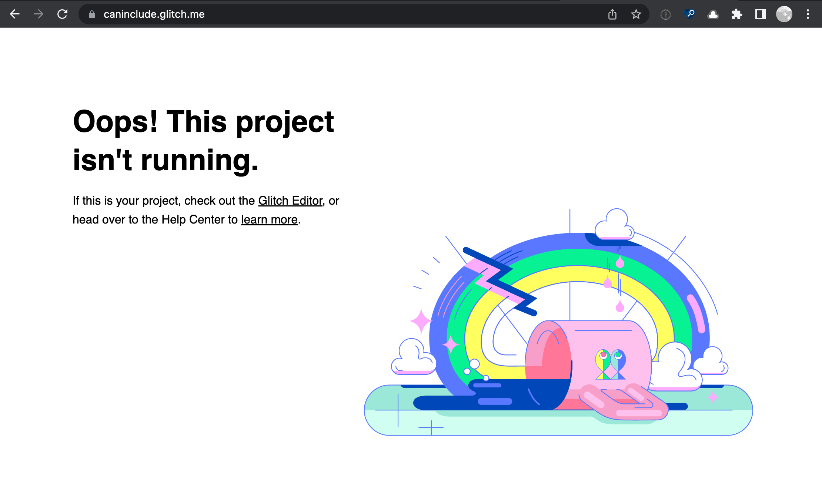Click the browser back arrow
Viewport: 822px width, 504px height.
pyautogui.click(x=15, y=14)
